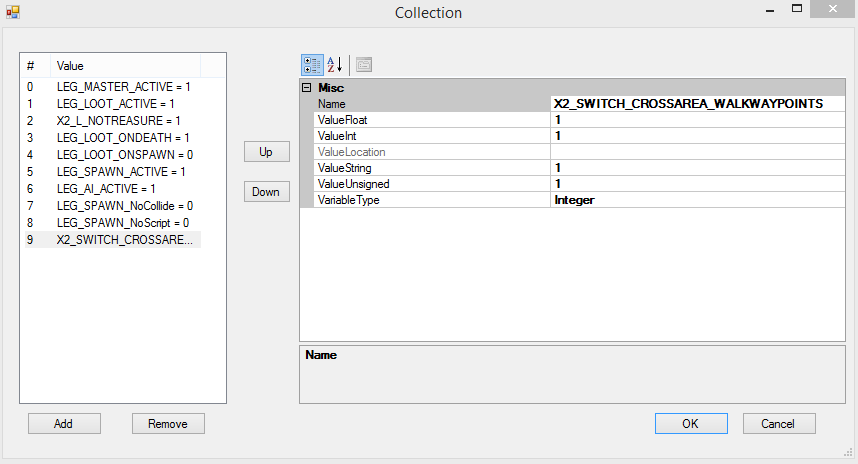Select LEG_SPAWN_NoCollide = 0 row
858x464 pixels.
coord(113,206)
